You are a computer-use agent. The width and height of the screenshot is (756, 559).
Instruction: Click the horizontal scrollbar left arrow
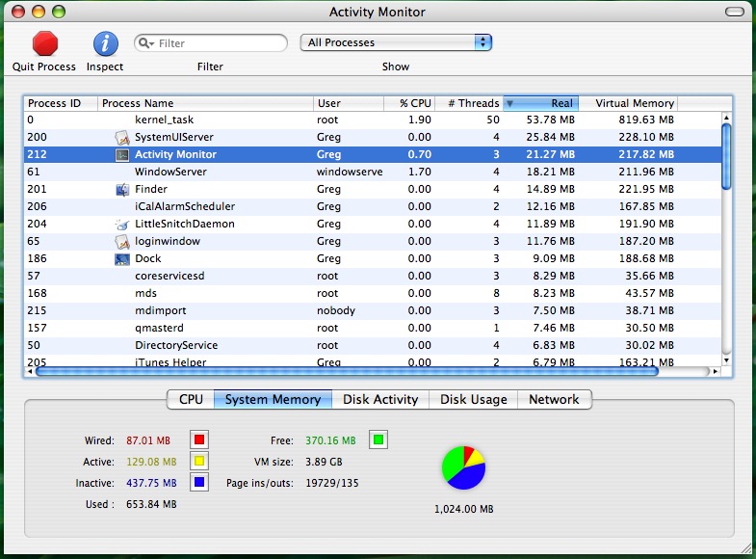click(x=30, y=371)
